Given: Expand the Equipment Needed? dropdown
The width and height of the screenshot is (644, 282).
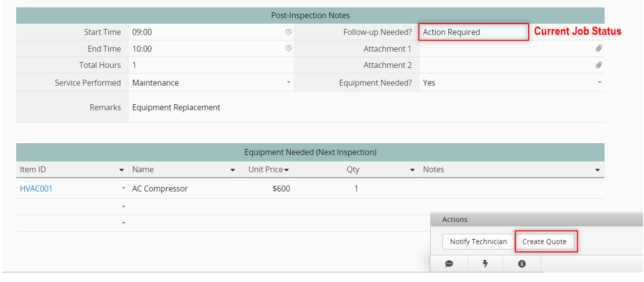Looking at the screenshot, I should (599, 82).
